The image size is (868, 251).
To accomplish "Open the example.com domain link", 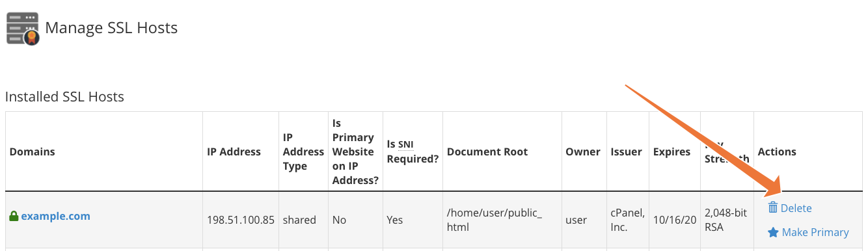I will (x=55, y=216).
